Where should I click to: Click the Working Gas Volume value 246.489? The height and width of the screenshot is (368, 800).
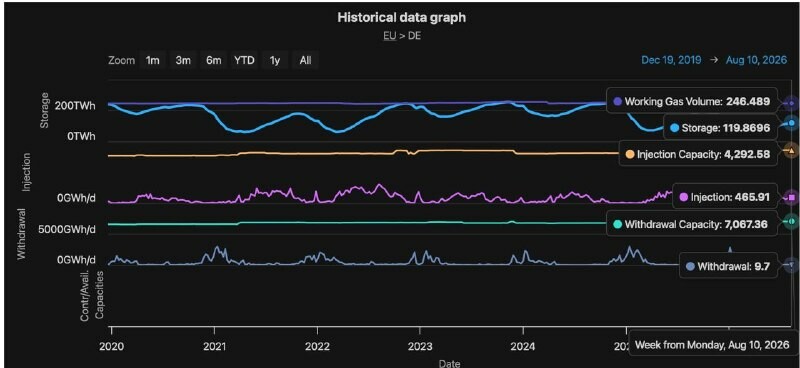pos(747,102)
